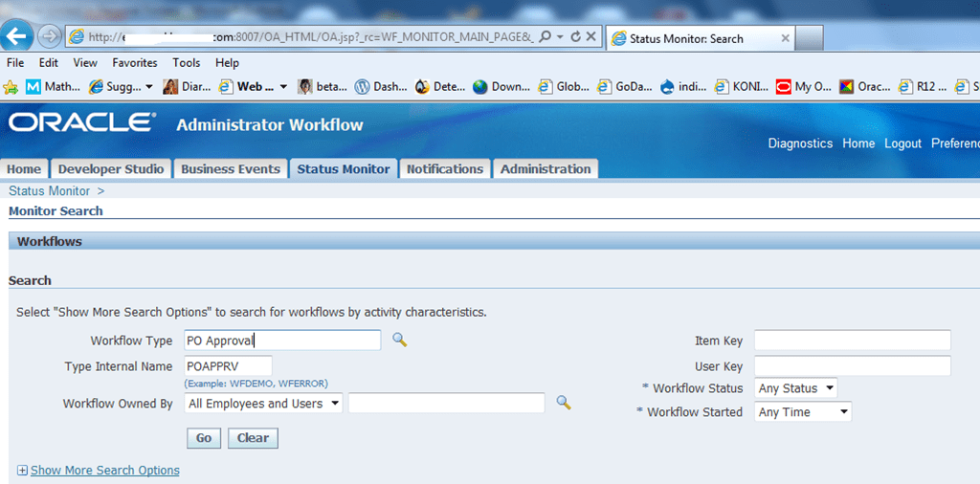
Task: Open the beta... bookmark
Action: (323, 87)
